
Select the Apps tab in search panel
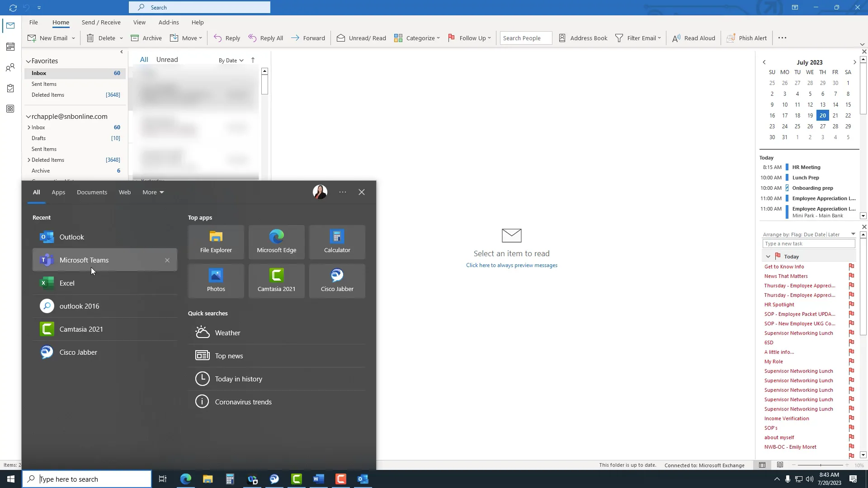pyautogui.click(x=58, y=192)
